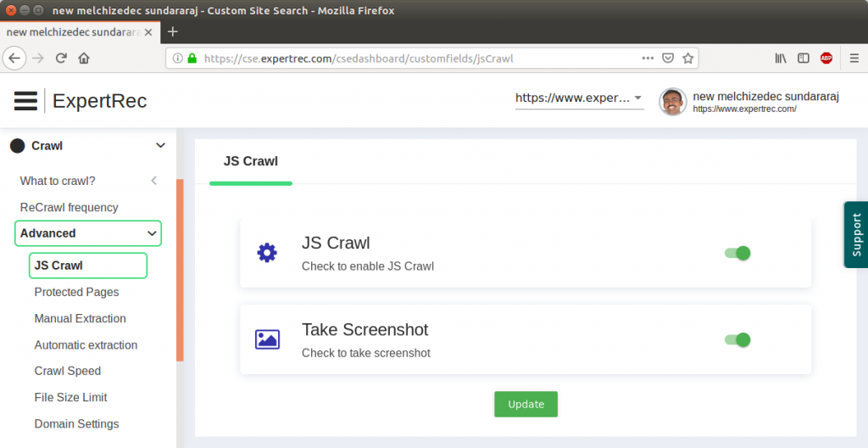The width and height of the screenshot is (868, 448).
Task: Open File Size Limit settings
Action: [x=71, y=398]
